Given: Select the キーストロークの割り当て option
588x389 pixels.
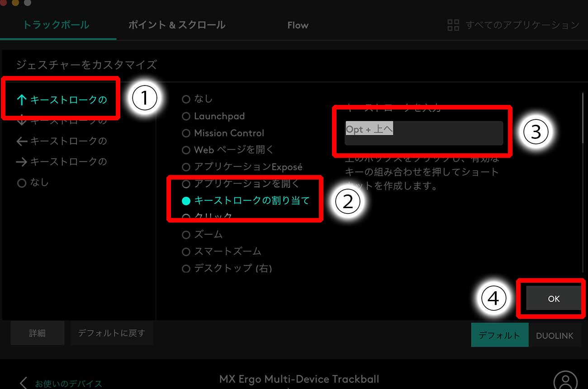Looking at the screenshot, I should 245,200.
